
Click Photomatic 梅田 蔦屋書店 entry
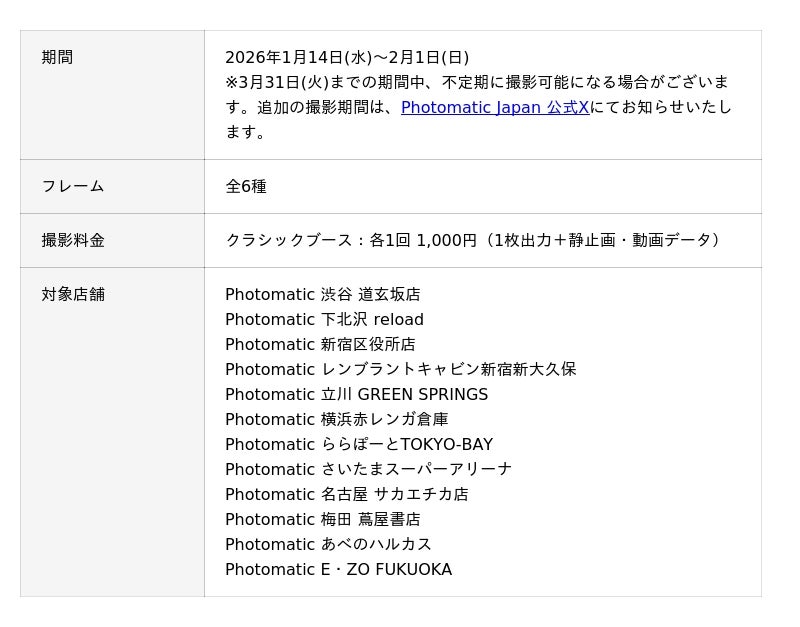tap(322, 519)
